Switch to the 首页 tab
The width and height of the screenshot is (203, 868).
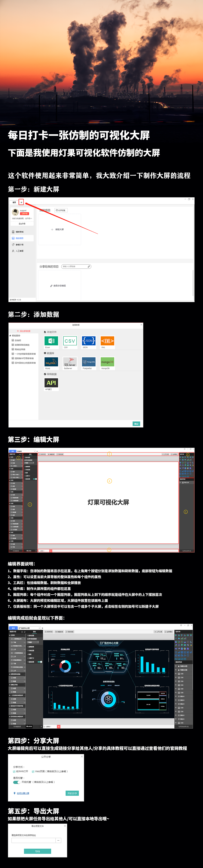(x=14, y=202)
